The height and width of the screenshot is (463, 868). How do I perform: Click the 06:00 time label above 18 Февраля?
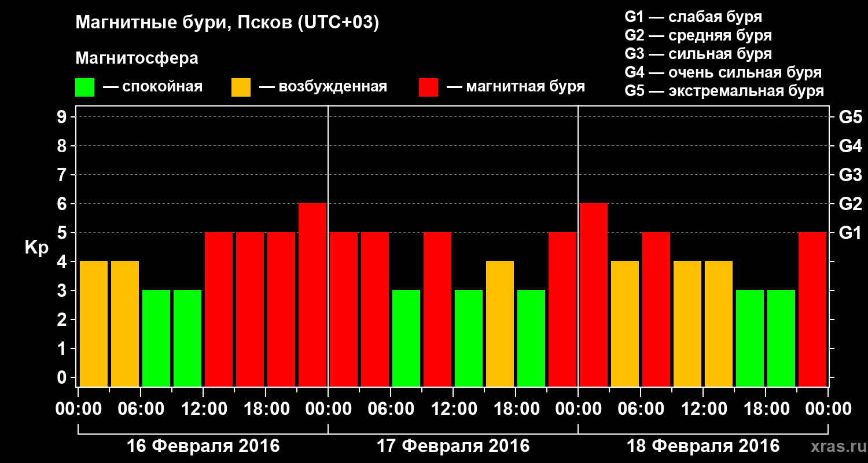(x=641, y=409)
